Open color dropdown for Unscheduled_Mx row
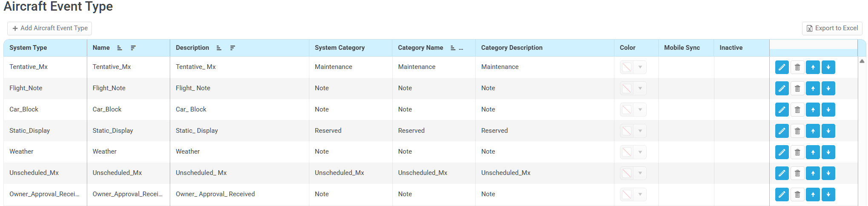868x206 pixels. (x=640, y=173)
